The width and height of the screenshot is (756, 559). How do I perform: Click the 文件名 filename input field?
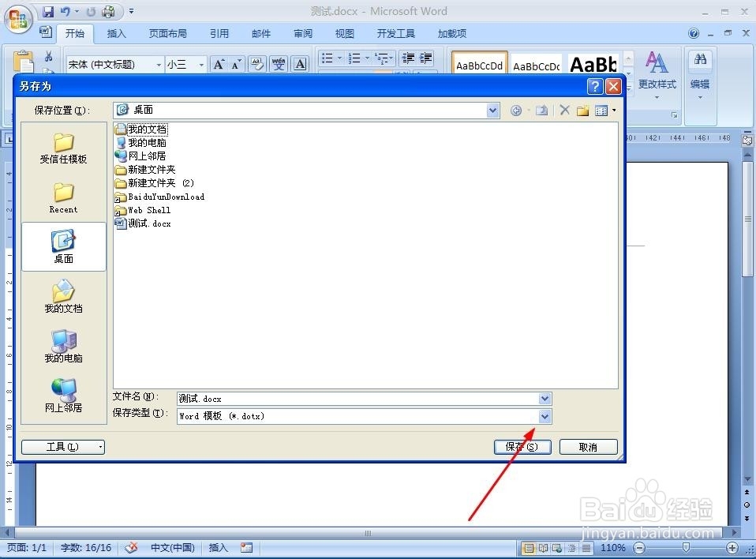tap(357, 399)
